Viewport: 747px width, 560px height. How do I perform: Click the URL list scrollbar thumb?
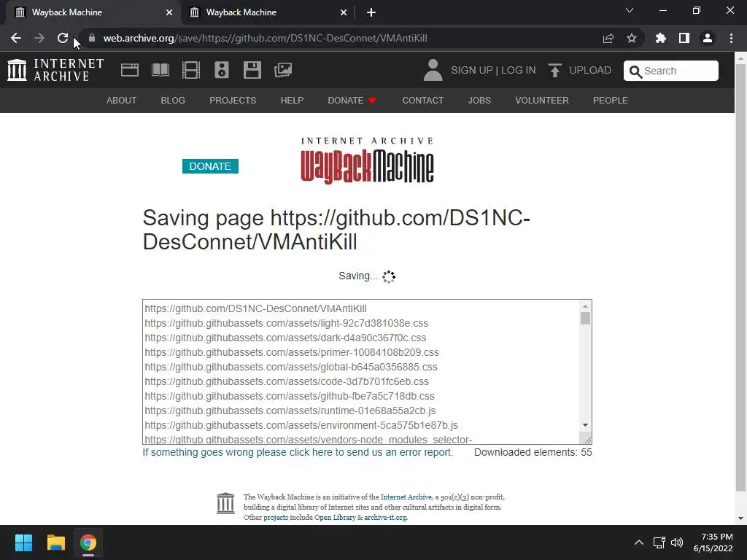[586, 318]
